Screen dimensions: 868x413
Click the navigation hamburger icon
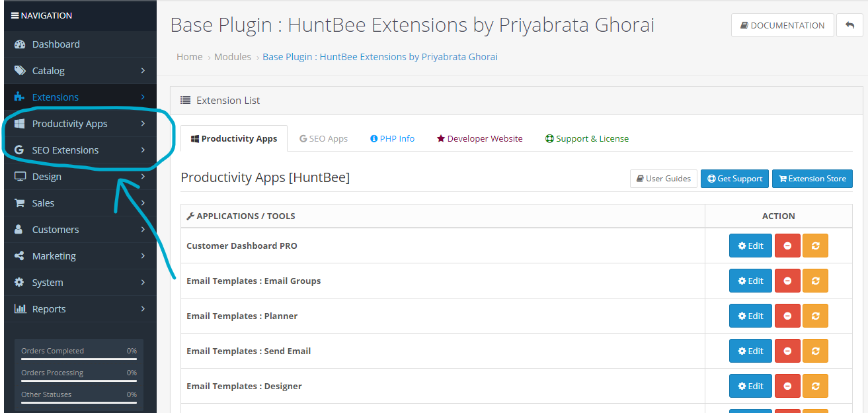[x=15, y=15]
